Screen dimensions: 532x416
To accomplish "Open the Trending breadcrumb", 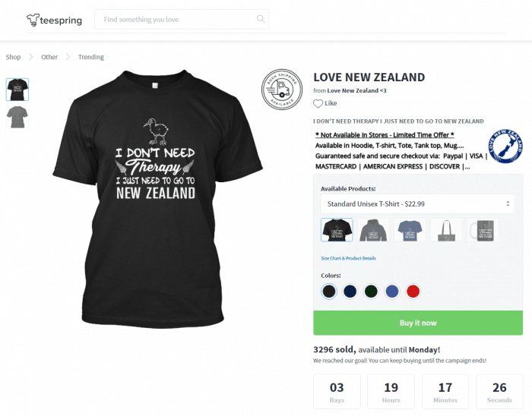I will coord(91,57).
